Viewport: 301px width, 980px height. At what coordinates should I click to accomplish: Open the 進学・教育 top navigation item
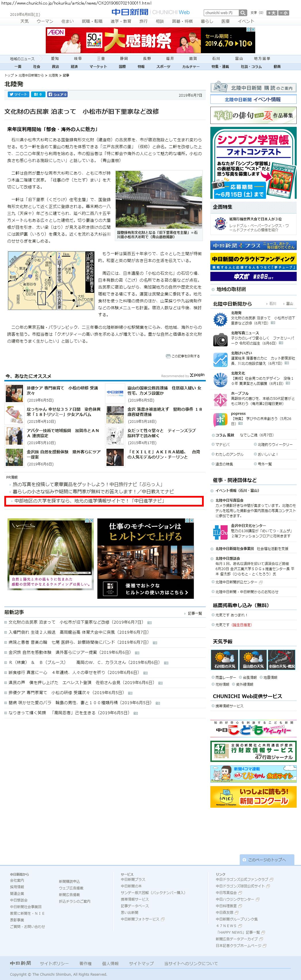[x=121, y=21]
